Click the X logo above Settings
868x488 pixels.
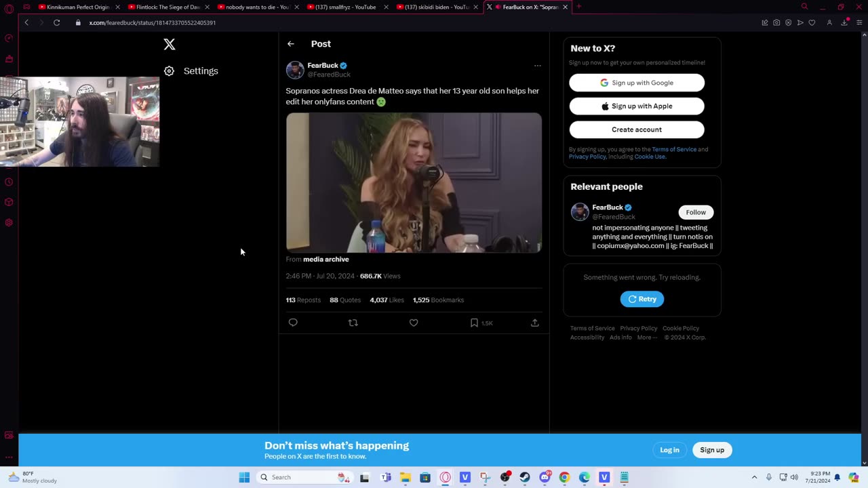[170, 44]
